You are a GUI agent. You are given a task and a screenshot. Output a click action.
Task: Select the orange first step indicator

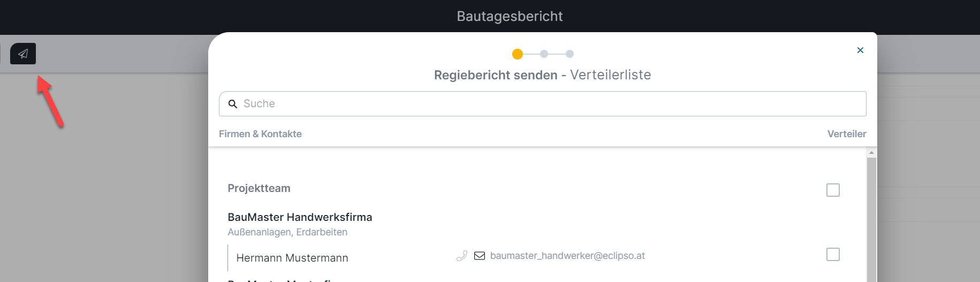coord(518,54)
